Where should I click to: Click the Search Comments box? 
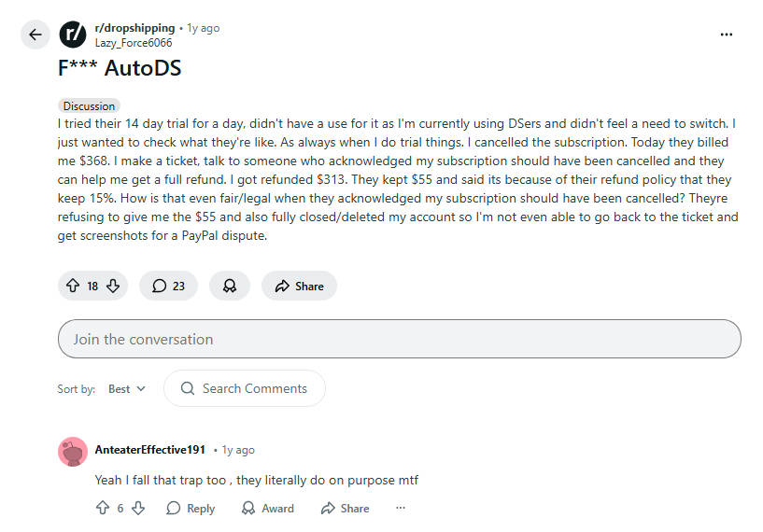coord(245,388)
